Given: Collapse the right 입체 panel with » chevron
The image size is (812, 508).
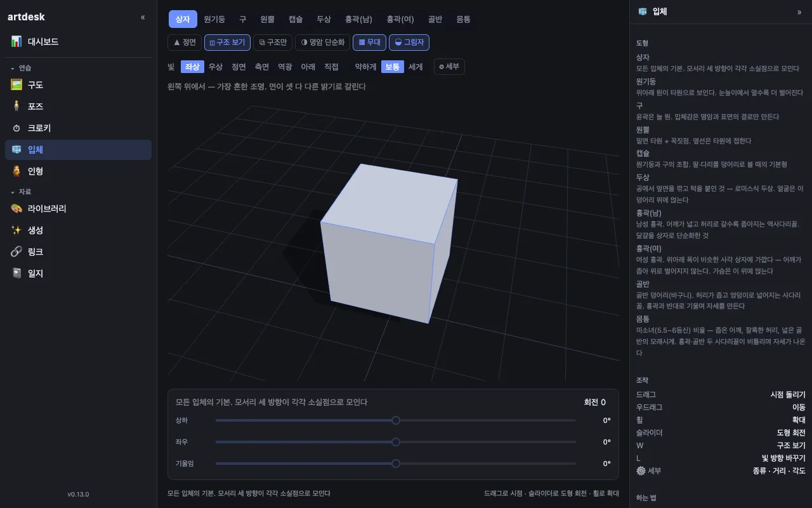Looking at the screenshot, I should click(x=799, y=11).
